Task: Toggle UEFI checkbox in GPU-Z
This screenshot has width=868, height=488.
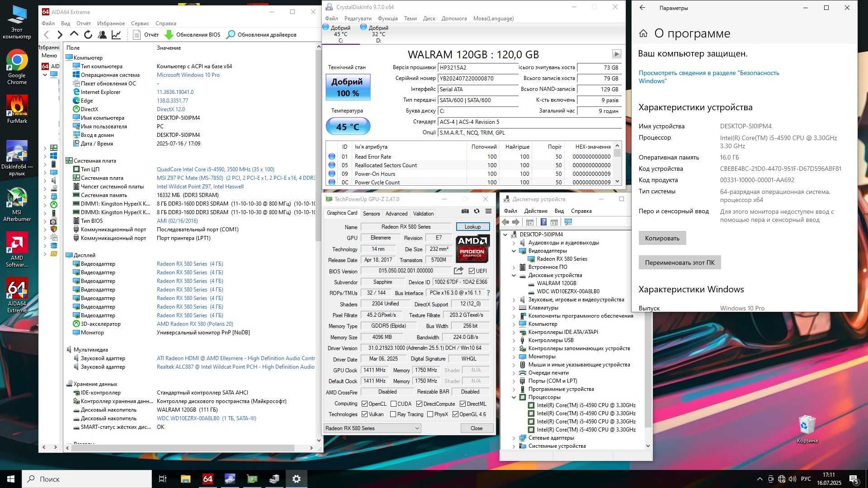Action: 472,271
